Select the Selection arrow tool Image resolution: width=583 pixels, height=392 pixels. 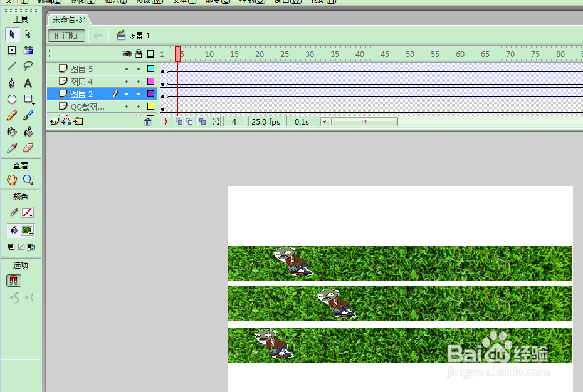click(x=12, y=34)
